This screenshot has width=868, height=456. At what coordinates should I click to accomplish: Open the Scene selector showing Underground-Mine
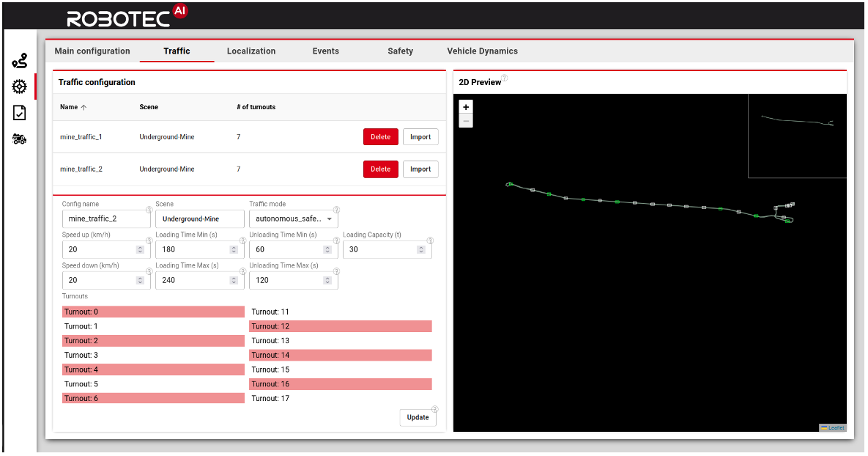199,218
